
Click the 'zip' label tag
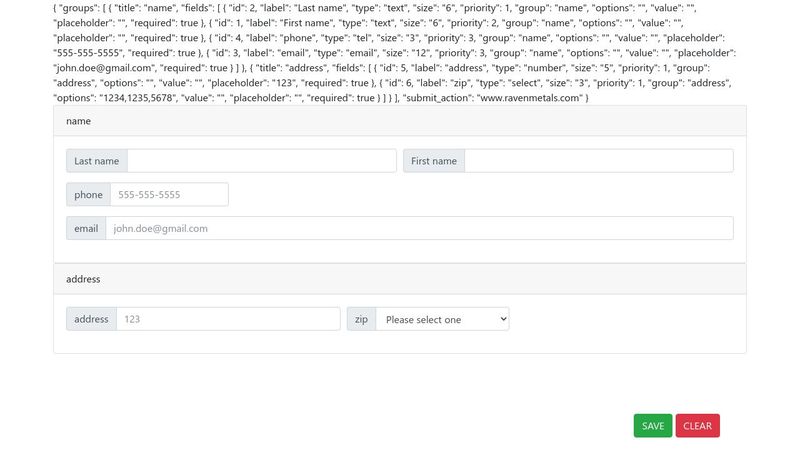(x=361, y=319)
